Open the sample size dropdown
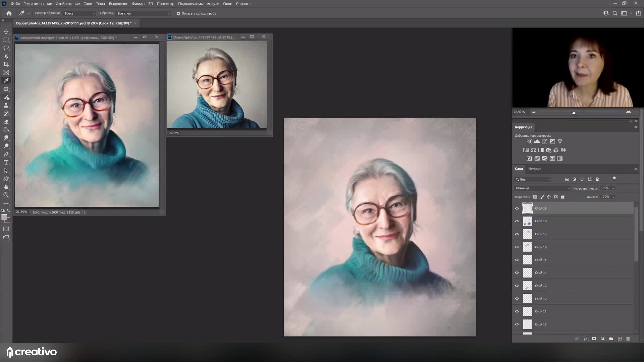 tap(79, 13)
